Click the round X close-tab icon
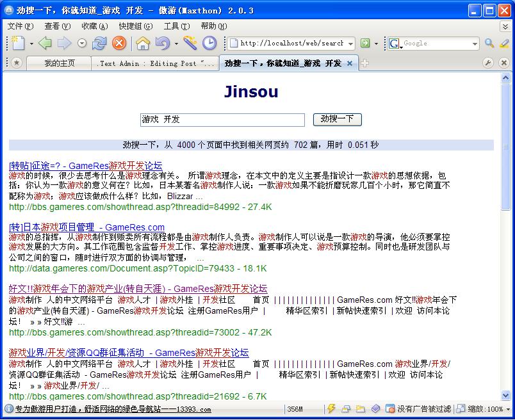 pyautogui.click(x=503, y=63)
